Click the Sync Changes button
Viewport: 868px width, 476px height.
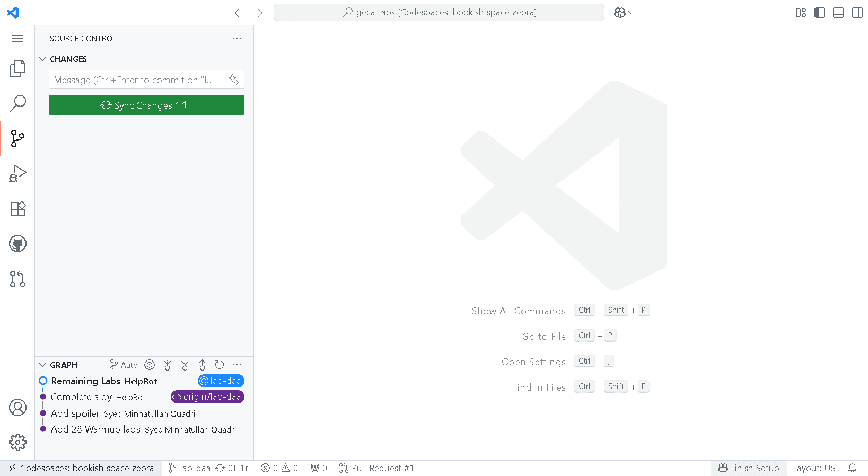click(x=146, y=105)
